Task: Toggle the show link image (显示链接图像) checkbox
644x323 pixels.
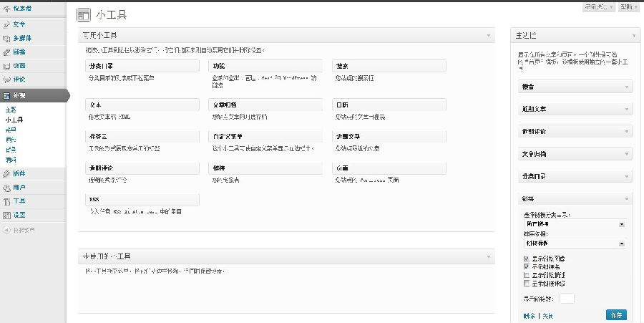Action: (527, 257)
